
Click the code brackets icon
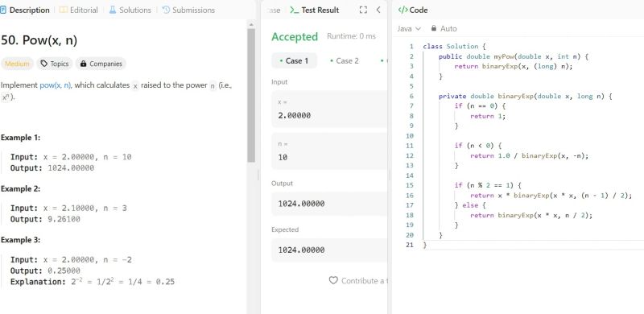[402, 10]
